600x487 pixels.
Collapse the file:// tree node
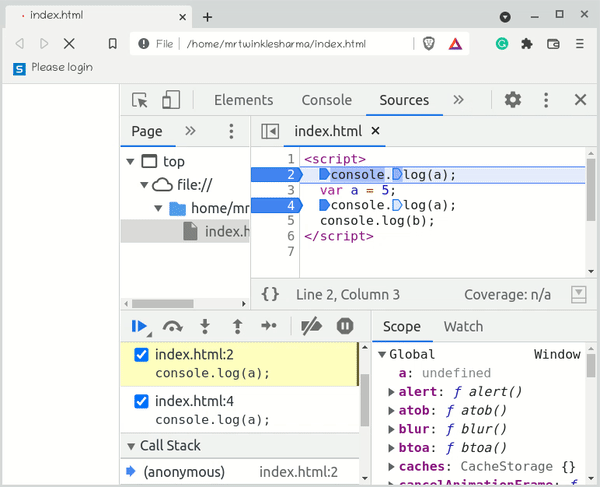click(144, 185)
